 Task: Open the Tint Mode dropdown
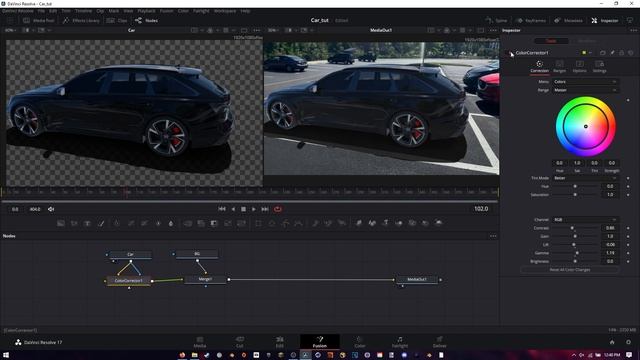pyautogui.click(x=585, y=178)
